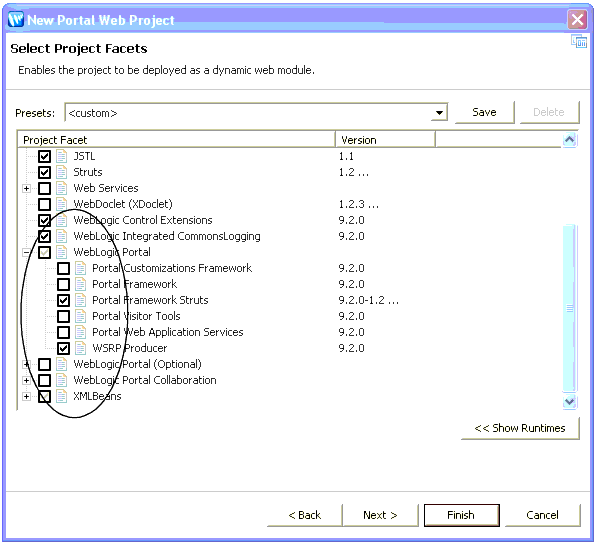Click the WebLogic Control Extensions facet icon
597x544 pixels.
[x=62, y=220]
